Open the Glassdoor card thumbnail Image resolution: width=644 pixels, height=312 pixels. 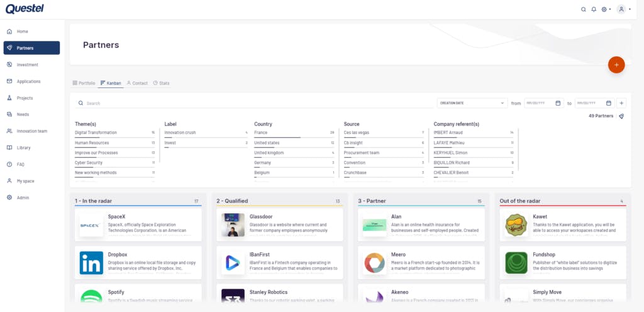[x=233, y=225]
